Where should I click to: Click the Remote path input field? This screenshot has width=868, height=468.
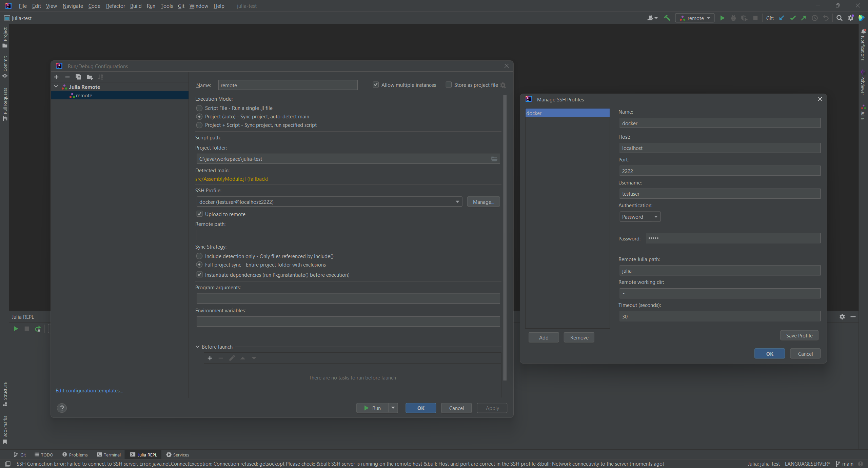click(x=348, y=235)
